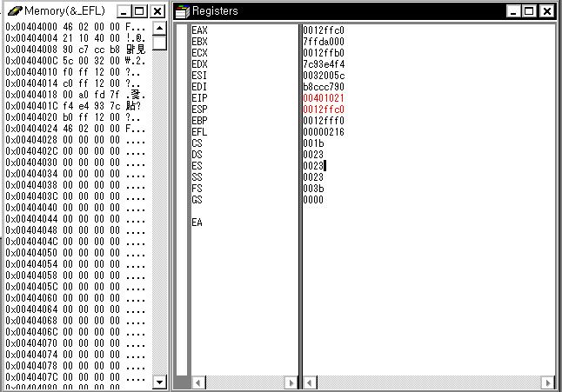Click the Registers window title icon
The height and width of the screenshot is (392, 562).
coord(183,11)
